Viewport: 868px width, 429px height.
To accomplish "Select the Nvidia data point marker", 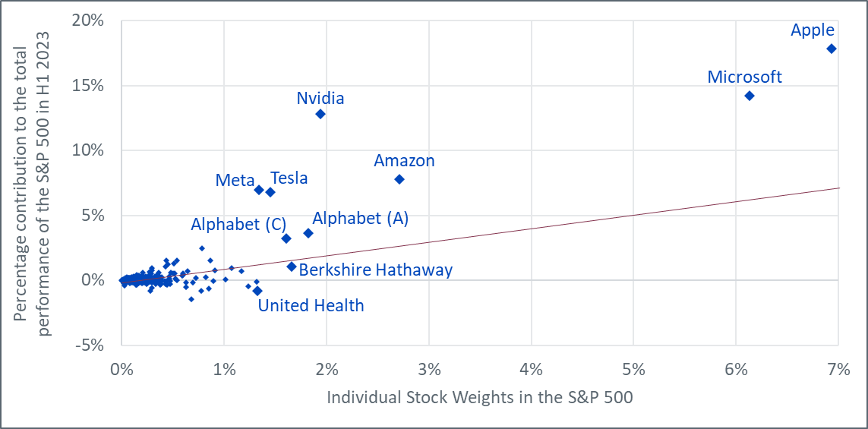I will pyautogui.click(x=320, y=114).
